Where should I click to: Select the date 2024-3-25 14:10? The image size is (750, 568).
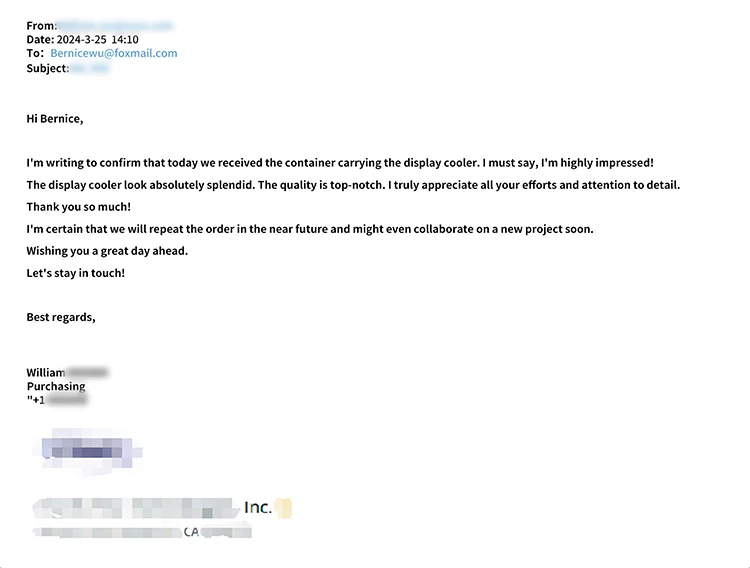pos(98,39)
